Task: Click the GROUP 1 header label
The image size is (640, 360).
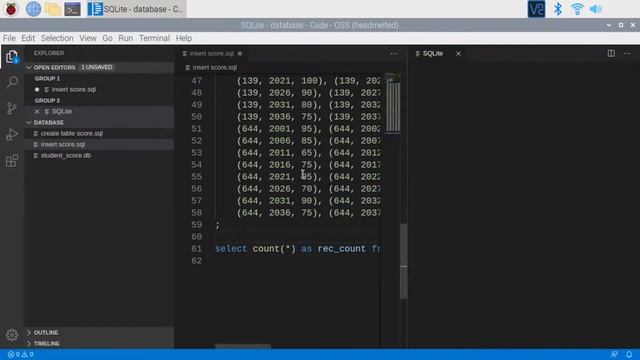Action: tap(47, 78)
